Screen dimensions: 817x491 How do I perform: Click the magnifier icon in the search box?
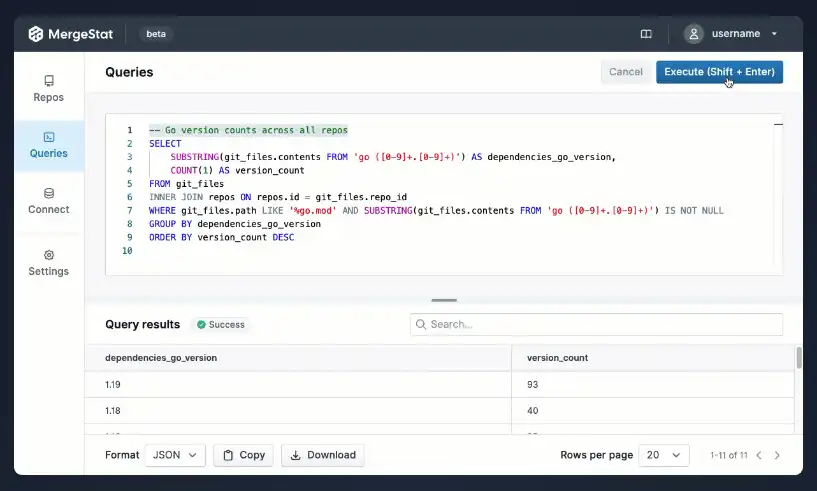click(420, 324)
